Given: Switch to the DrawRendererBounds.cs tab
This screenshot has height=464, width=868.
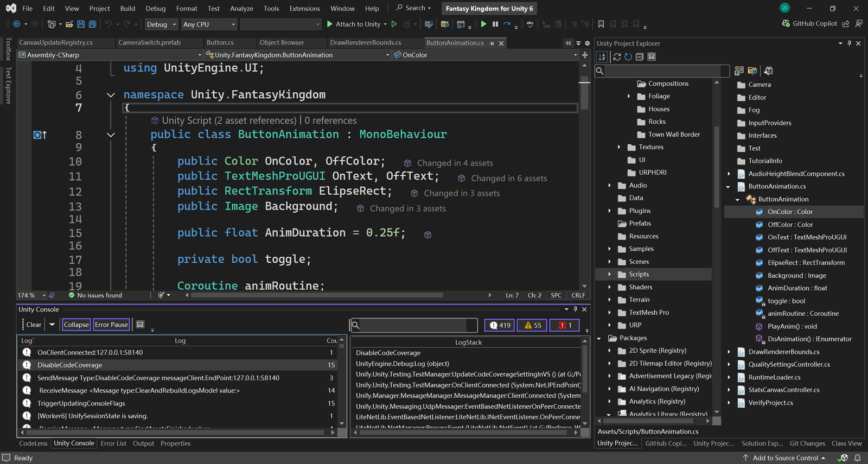Looking at the screenshot, I should click(x=365, y=42).
